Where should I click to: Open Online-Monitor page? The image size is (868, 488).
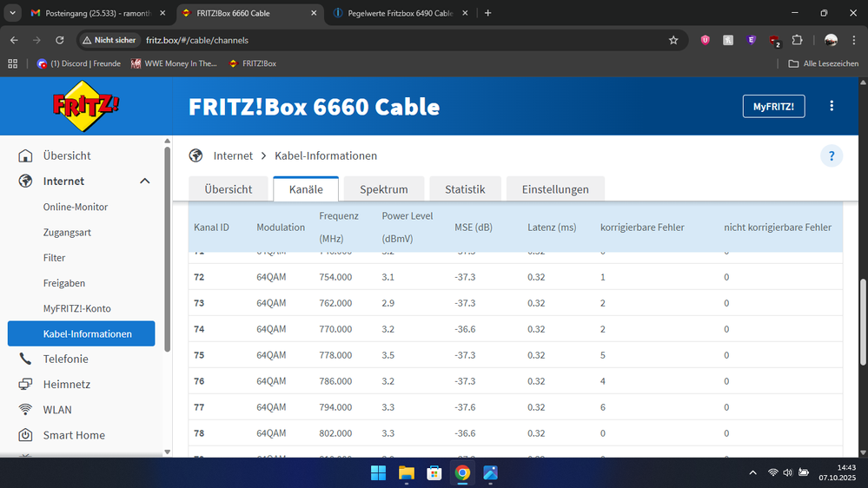(76, 207)
